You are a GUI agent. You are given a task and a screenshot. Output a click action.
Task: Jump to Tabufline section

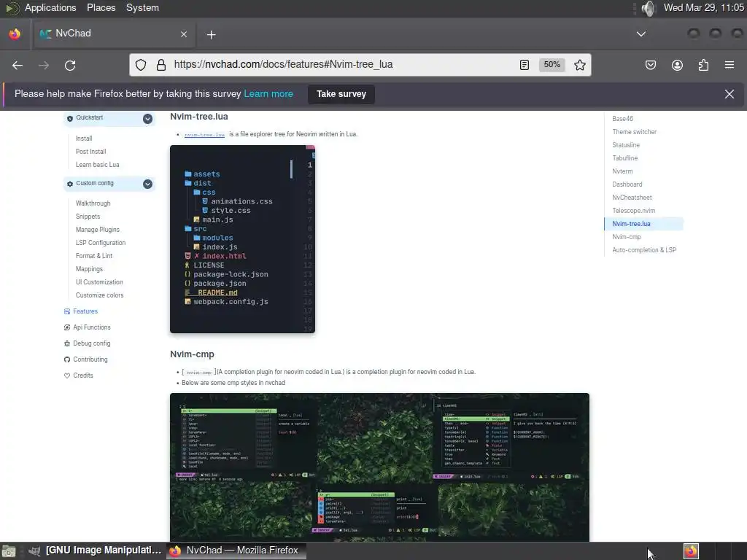(624, 158)
